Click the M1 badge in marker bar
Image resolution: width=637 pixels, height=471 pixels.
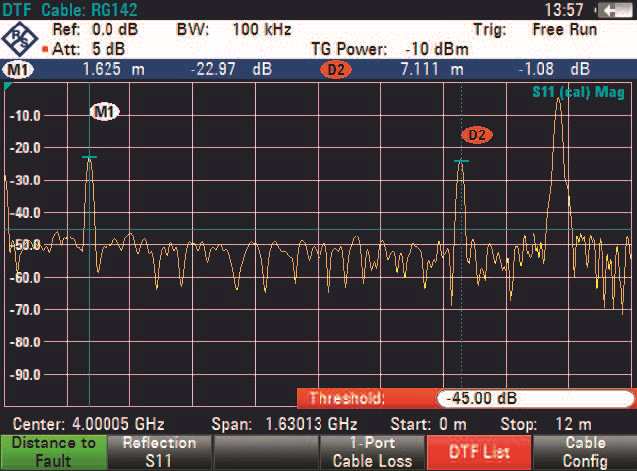[x=18, y=69]
